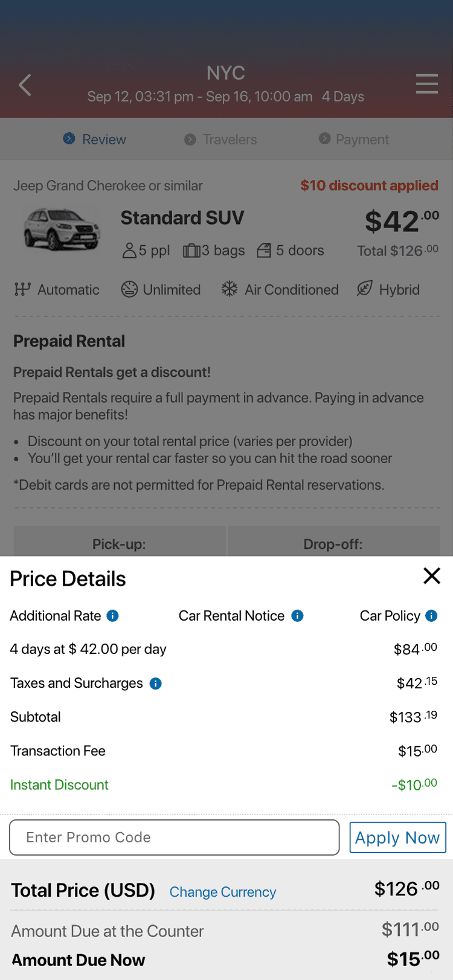Screen dimensions: 453x980
Task: Go back using the left arrow
Action: [x=25, y=85]
